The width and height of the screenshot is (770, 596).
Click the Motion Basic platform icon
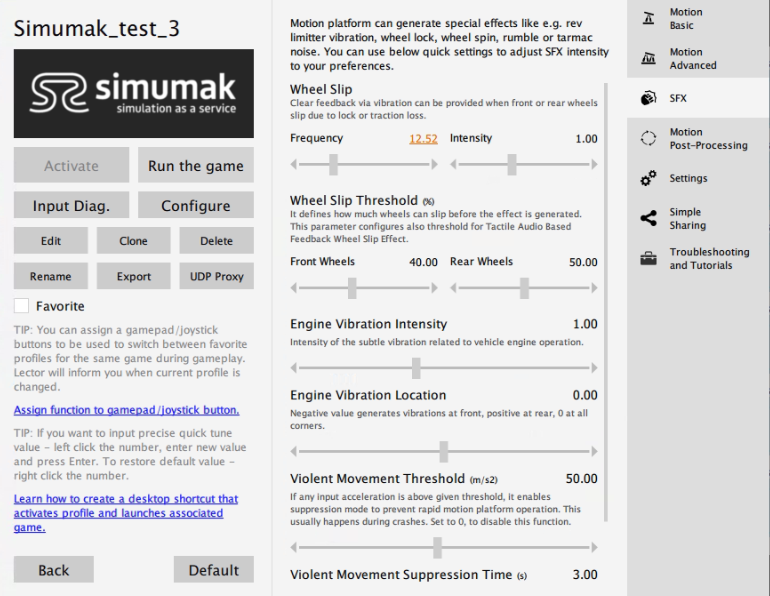648,18
